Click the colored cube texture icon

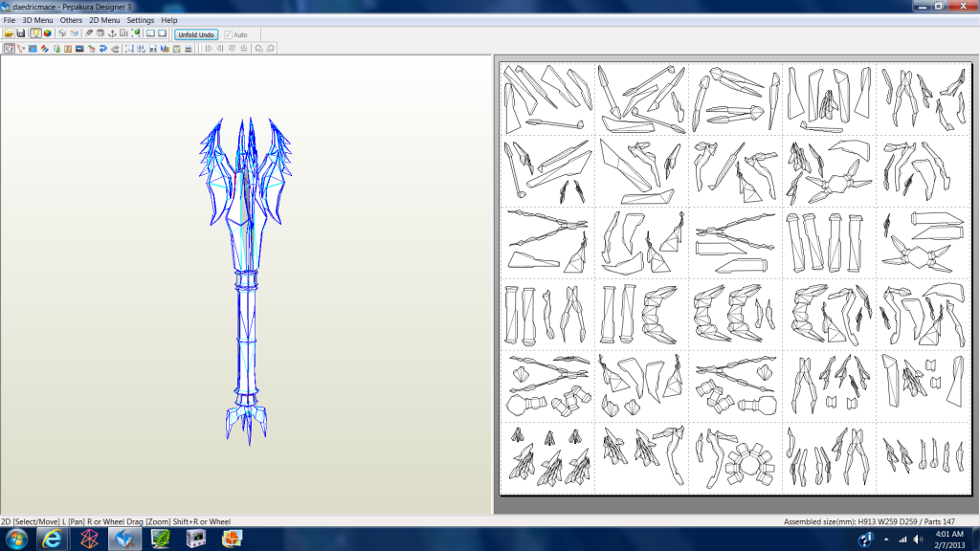click(x=48, y=33)
